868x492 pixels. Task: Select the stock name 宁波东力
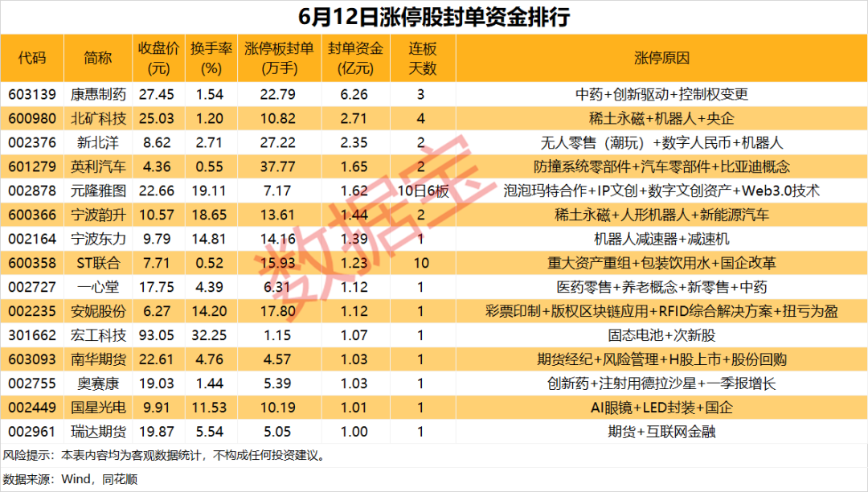pyautogui.click(x=98, y=239)
